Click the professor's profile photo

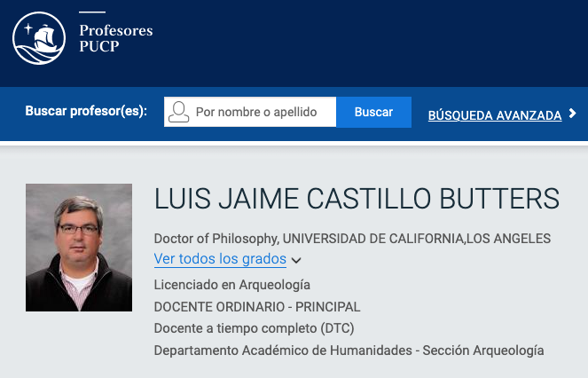point(79,248)
